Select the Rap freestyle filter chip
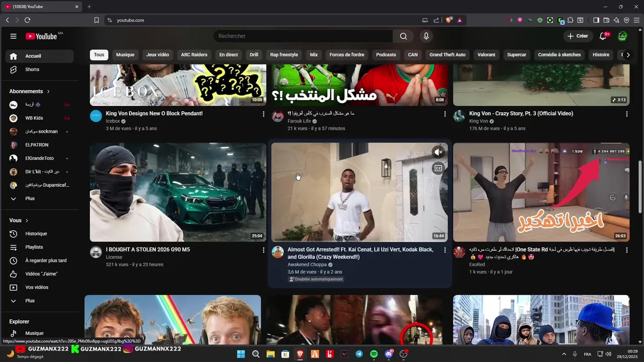The width and height of the screenshot is (644, 362). point(284,55)
